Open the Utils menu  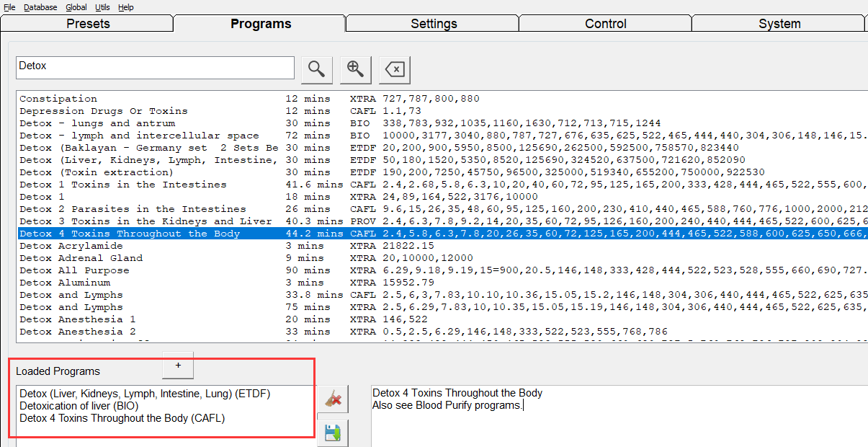[102, 7]
